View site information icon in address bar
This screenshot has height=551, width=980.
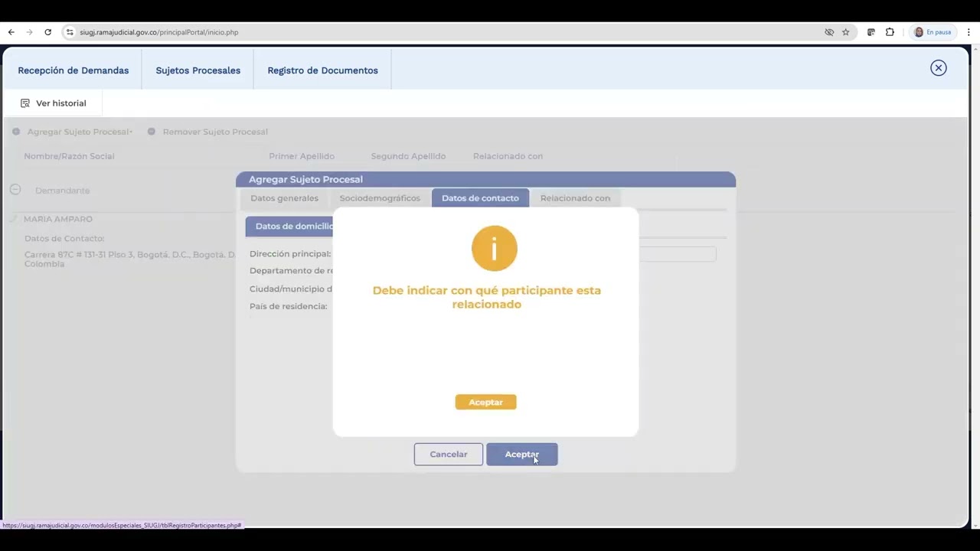[x=70, y=32]
